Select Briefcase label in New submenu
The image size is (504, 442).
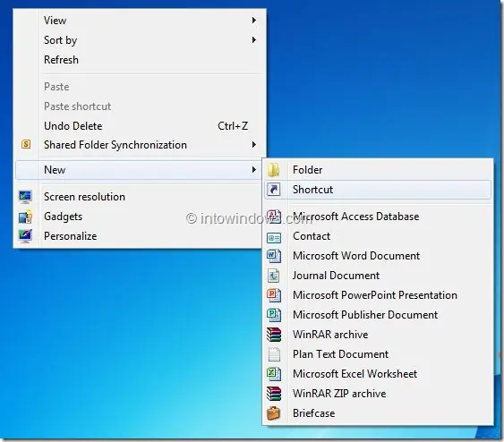tap(313, 413)
